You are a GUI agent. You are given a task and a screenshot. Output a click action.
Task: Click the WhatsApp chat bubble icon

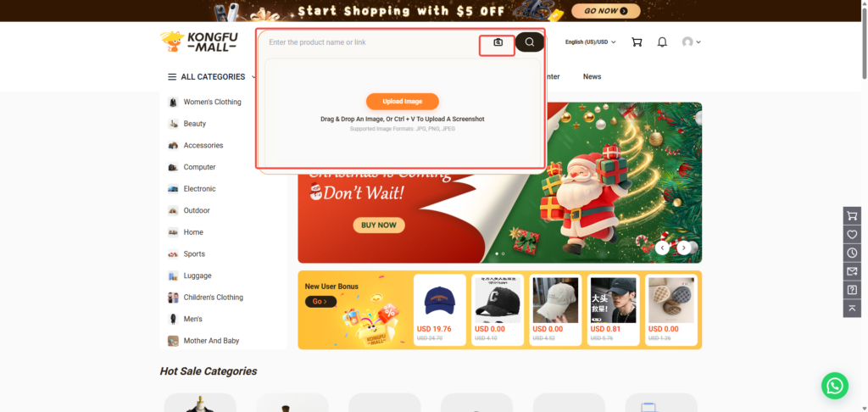point(835,386)
